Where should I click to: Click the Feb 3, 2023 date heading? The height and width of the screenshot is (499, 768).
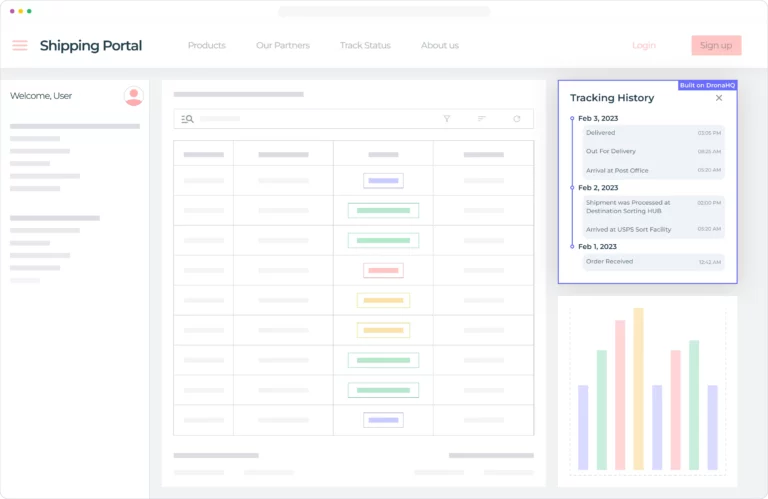(598, 119)
